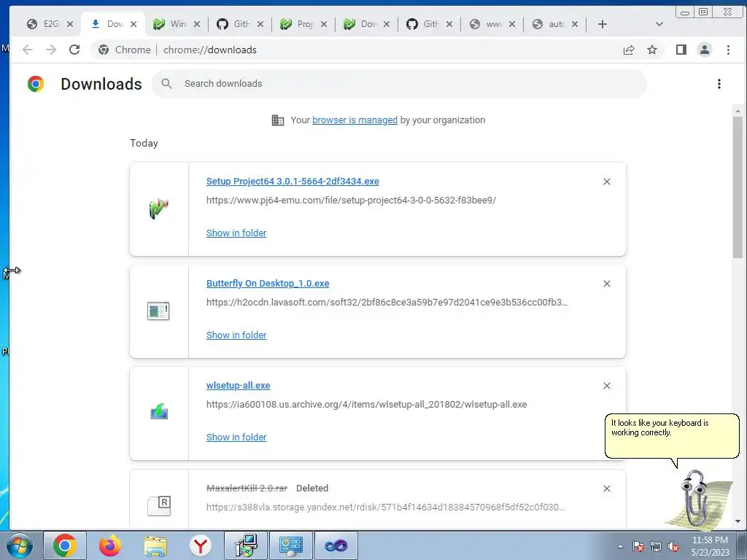Share this page via the share icon
This screenshot has width=747, height=560.
pos(629,50)
